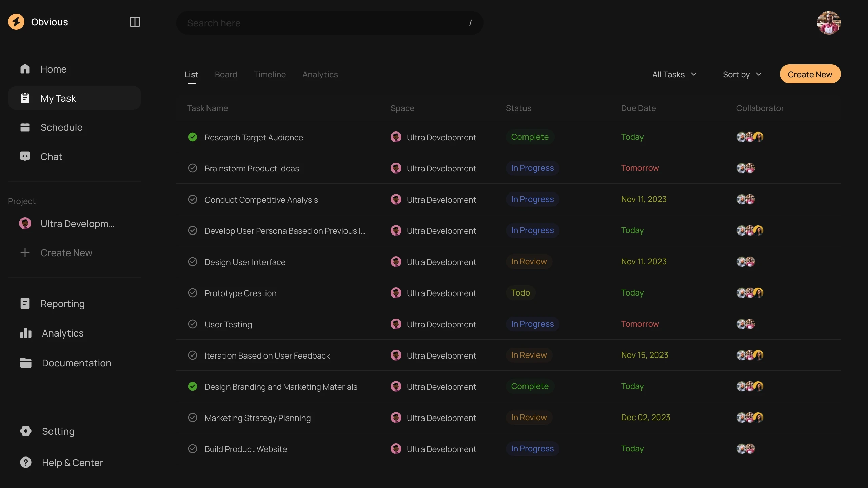Toggle completion status of Design Branding task
Screen dimensions: 868x488
[x=192, y=386]
